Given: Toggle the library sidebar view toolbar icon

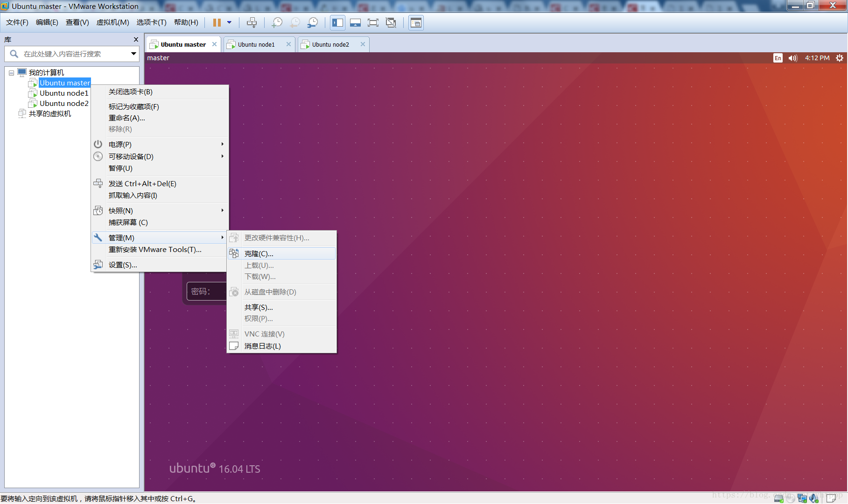Looking at the screenshot, I should (x=337, y=22).
